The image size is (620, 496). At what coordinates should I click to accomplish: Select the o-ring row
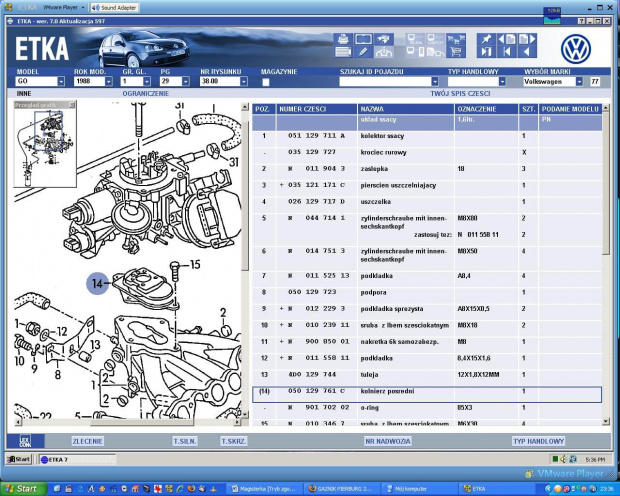tap(427, 411)
